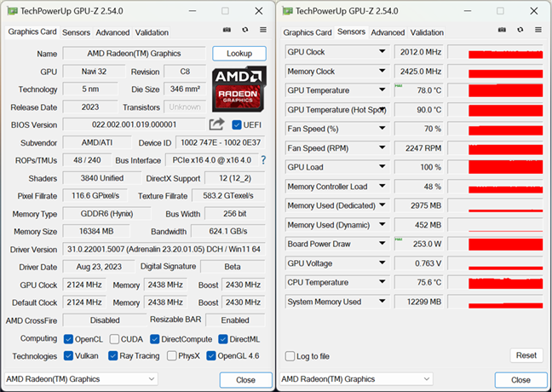Click GPU-Z app icon in right title bar
Image resolution: width=552 pixels, height=392 pixels.
(x=287, y=11)
